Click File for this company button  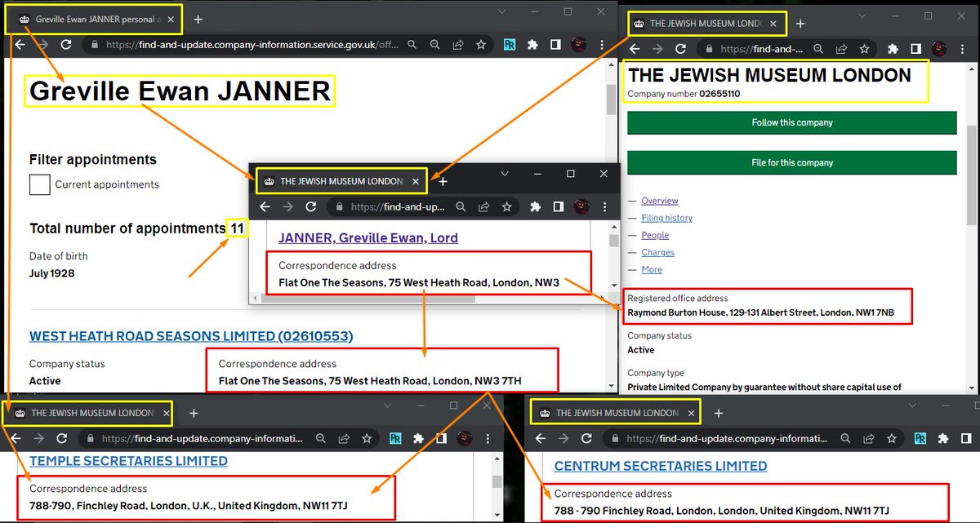pyautogui.click(x=791, y=162)
